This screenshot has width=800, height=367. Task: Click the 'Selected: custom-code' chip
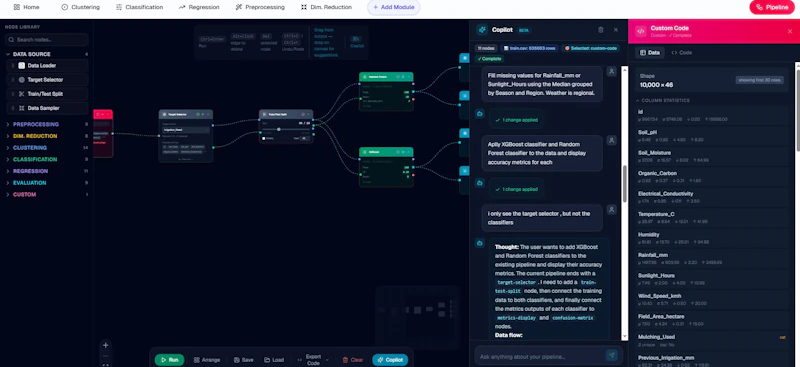pos(590,48)
